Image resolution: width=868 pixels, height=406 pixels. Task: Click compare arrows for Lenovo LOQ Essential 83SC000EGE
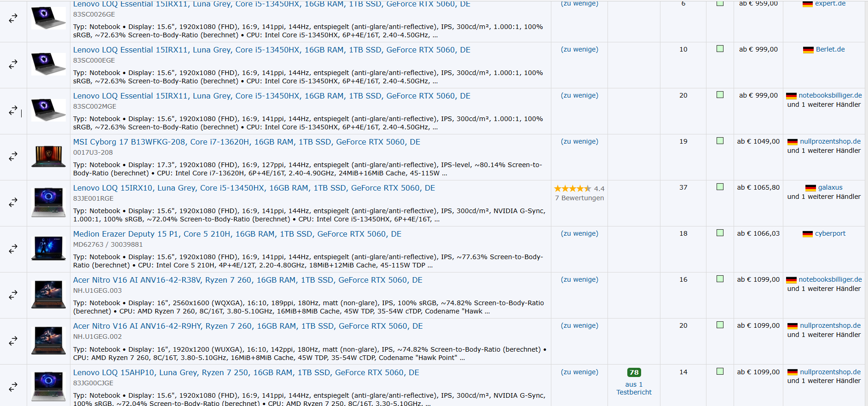click(13, 64)
